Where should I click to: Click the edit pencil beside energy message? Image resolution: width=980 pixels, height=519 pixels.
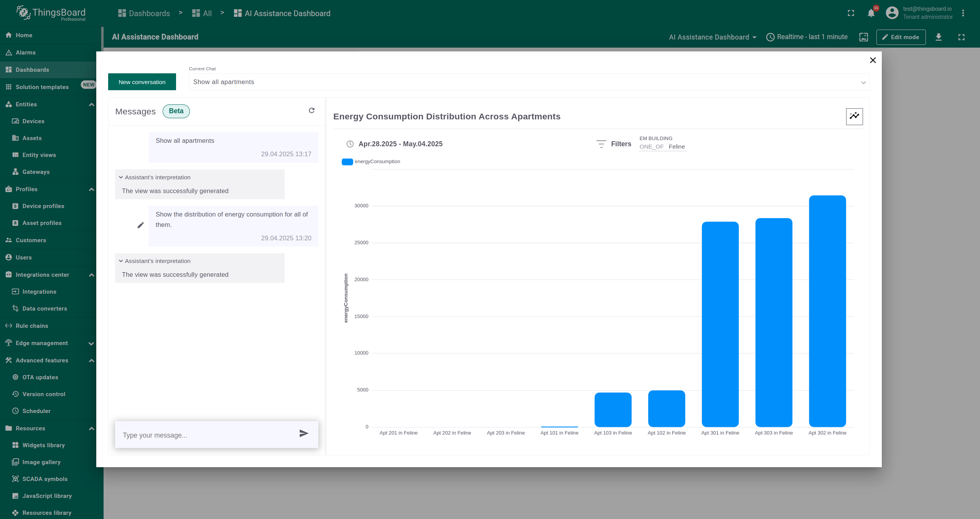point(140,225)
